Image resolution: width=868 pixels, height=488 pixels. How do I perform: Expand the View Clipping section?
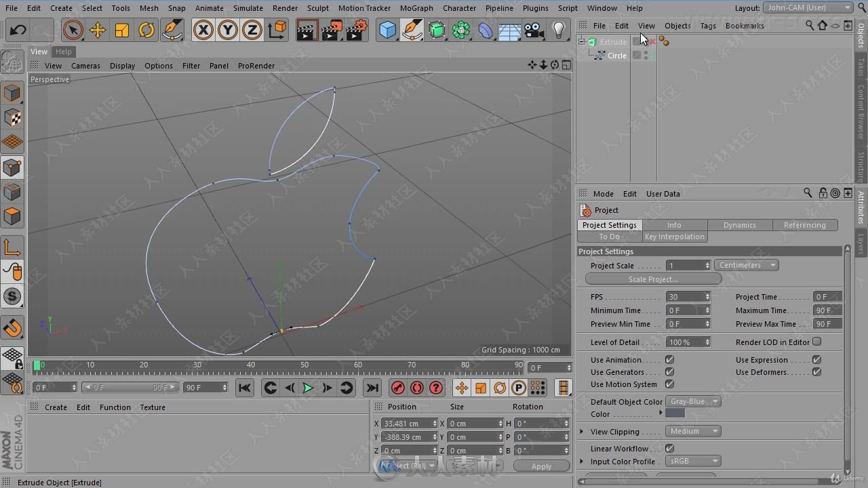click(x=581, y=431)
